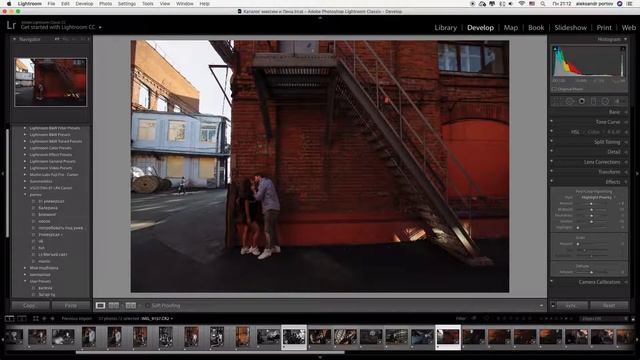Click the filmstrip filter lock icon
Viewport: 640px width, 360px height.
[633, 318]
